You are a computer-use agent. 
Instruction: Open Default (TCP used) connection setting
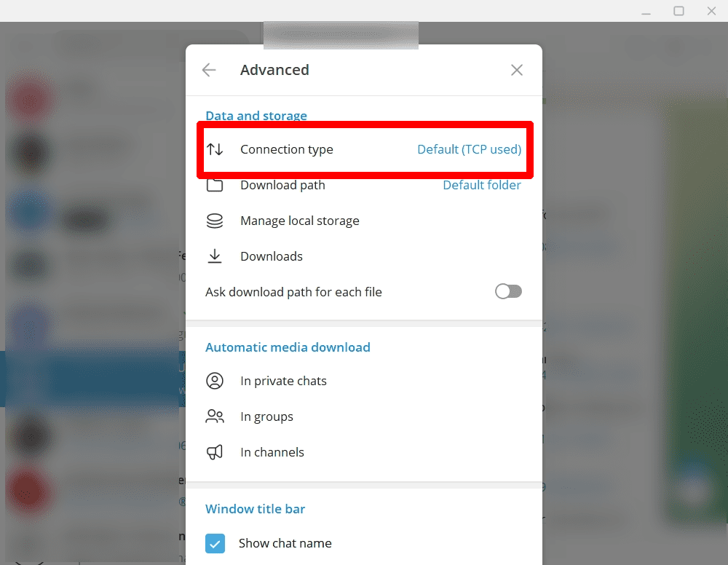(x=469, y=149)
